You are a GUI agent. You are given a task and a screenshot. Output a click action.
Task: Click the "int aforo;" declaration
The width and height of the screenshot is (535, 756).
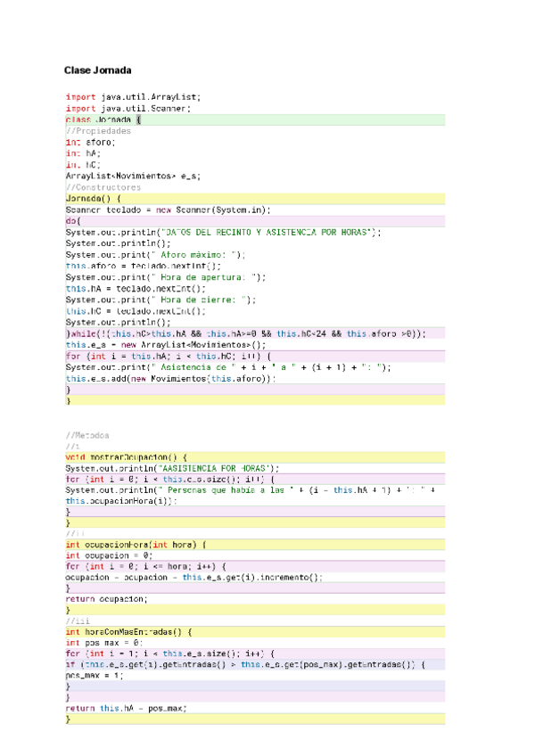(90, 142)
